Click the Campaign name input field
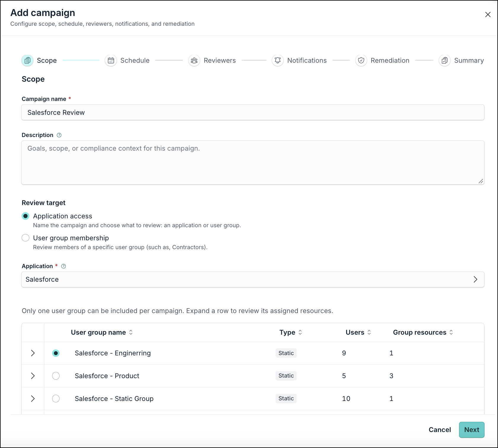 tap(253, 112)
